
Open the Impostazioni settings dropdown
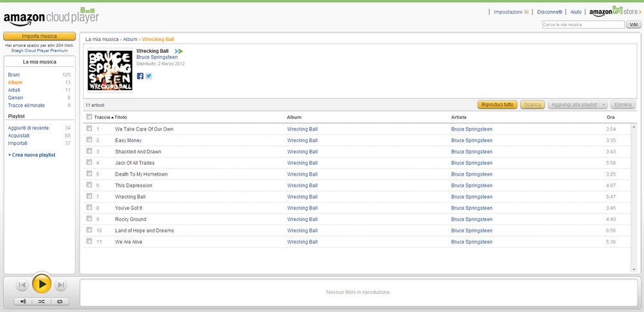(511, 12)
